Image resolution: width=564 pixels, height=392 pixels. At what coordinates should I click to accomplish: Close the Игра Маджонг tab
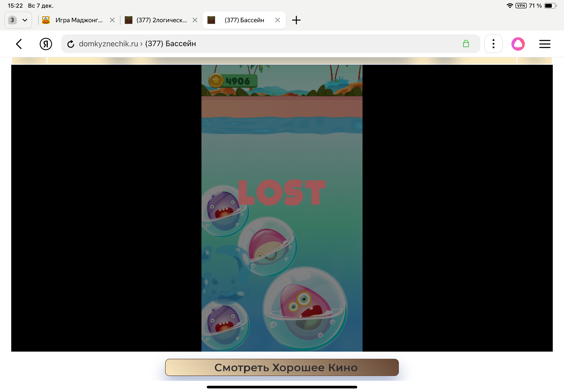[112, 20]
